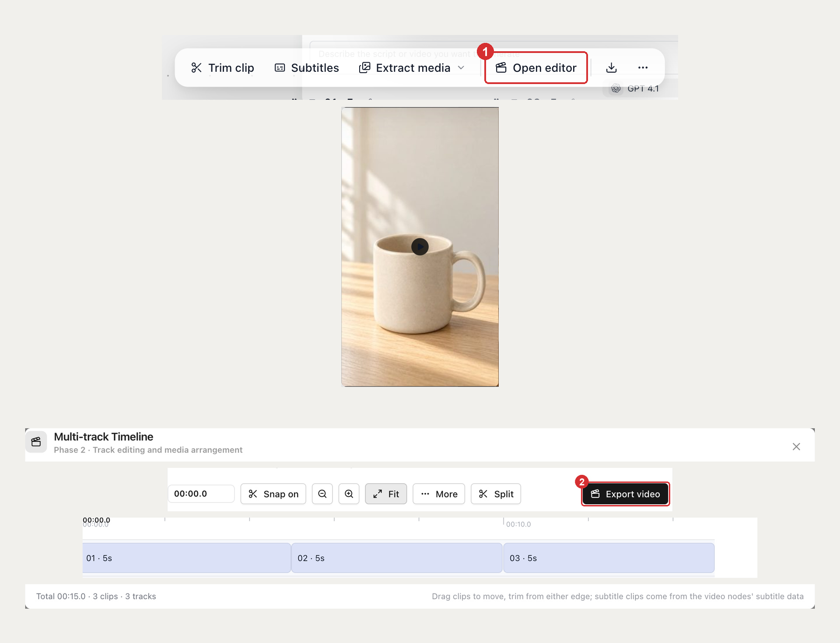Play the coffee mug video preview
Image resolution: width=840 pixels, height=643 pixels.
[420, 246]
